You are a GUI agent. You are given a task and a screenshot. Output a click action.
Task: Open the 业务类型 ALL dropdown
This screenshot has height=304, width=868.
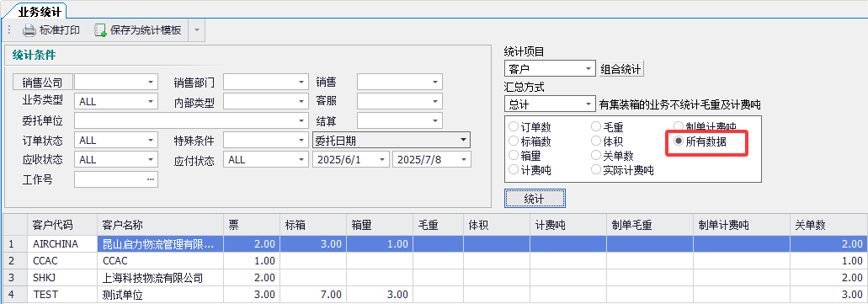pos(151,101)
